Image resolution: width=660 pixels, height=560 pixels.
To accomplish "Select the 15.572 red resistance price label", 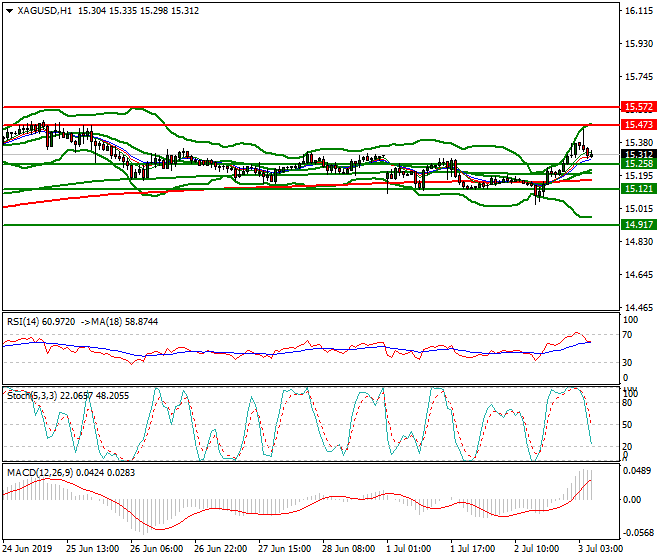I will pos(639,107).
